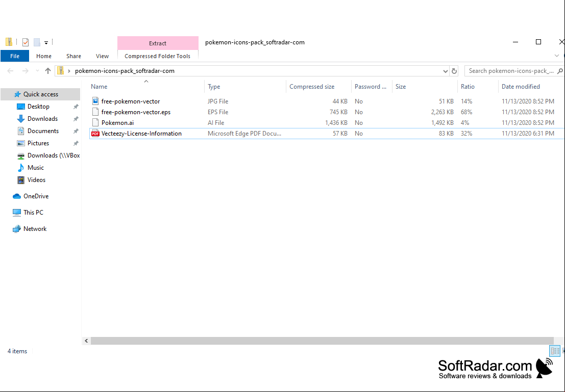Click the horizontal scrollbar left arrow
The height and width of the screenshot is (392, 565).
tap(86, 341)
